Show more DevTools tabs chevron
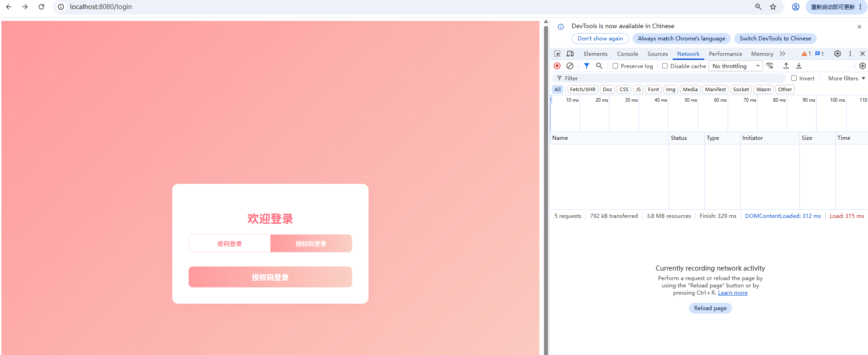868x355 pixels. click(x=783, y=54)
